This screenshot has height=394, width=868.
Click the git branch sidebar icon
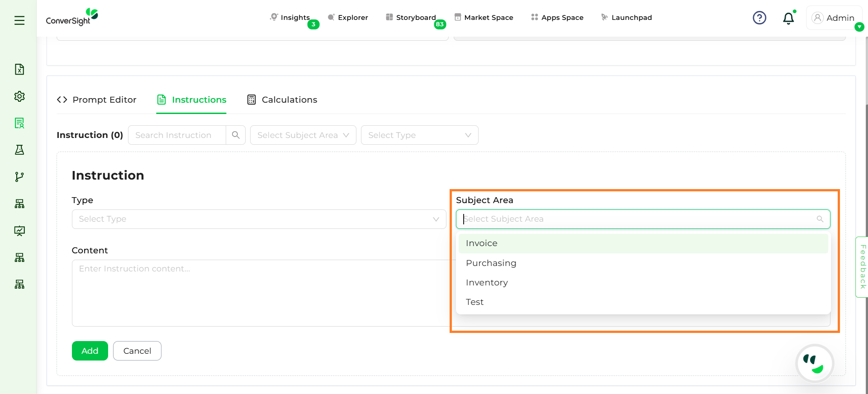(19, 177)
